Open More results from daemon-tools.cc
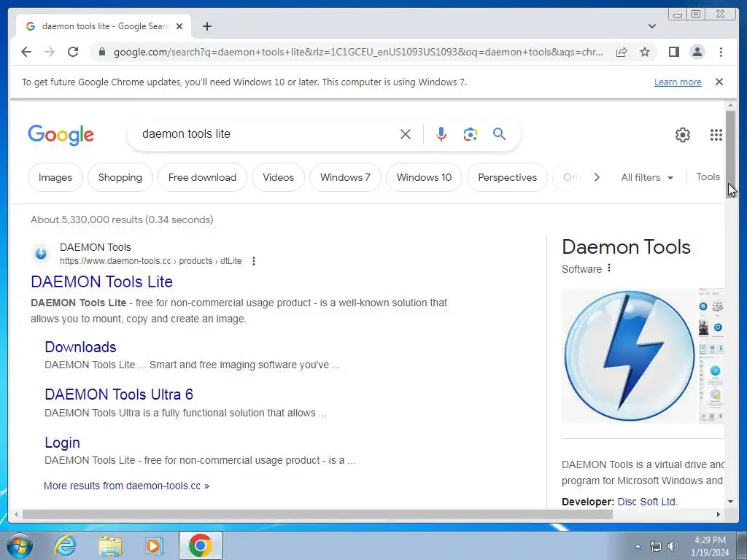 click(126, 486)
